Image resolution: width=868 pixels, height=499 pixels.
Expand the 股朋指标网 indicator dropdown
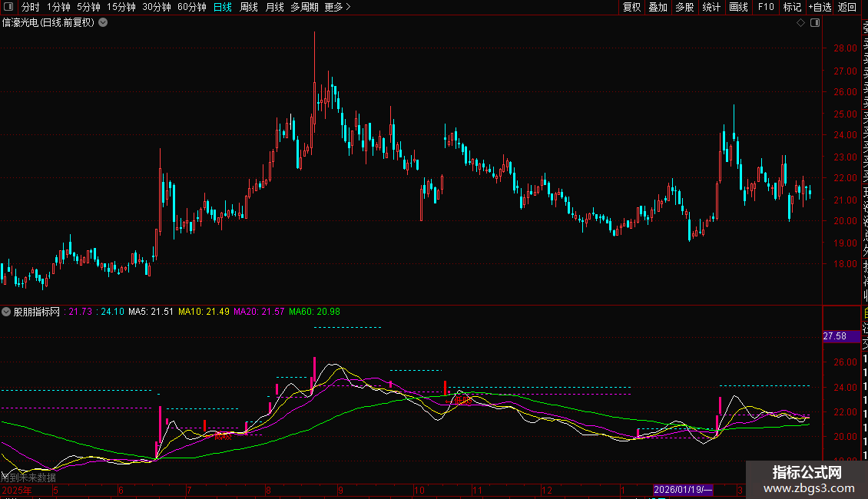7,312
